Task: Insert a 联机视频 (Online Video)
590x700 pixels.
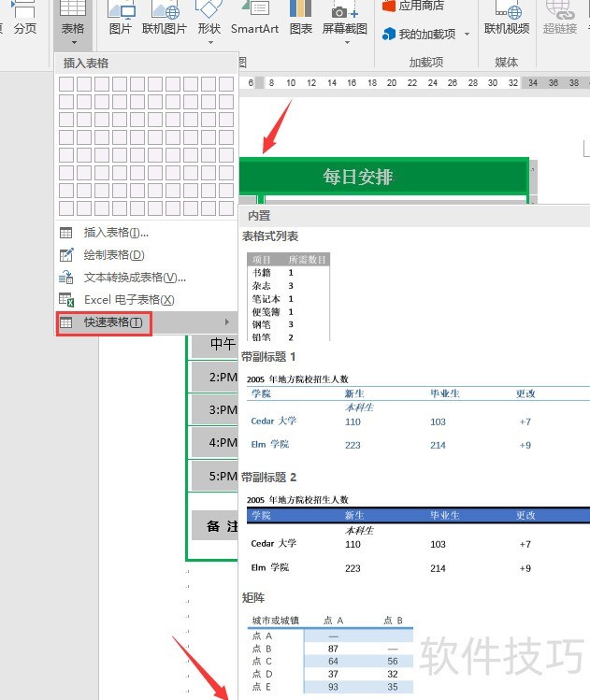Action: click(507, 18)
